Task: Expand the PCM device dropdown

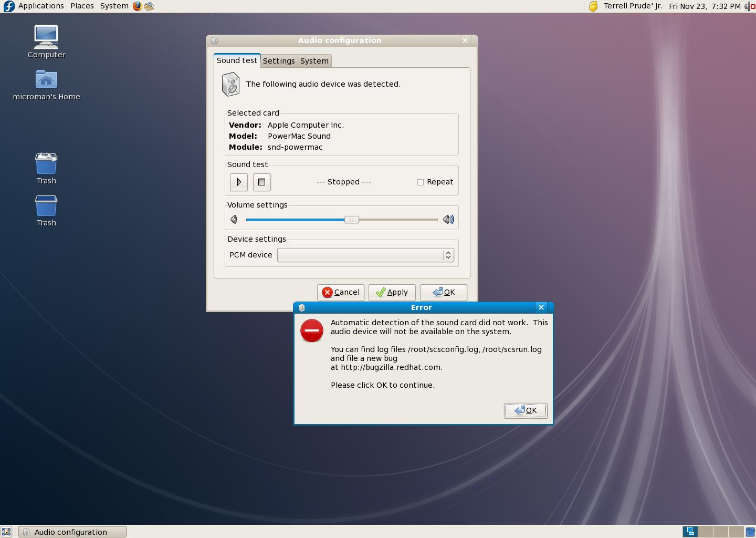Action: (x=365, y=255)
